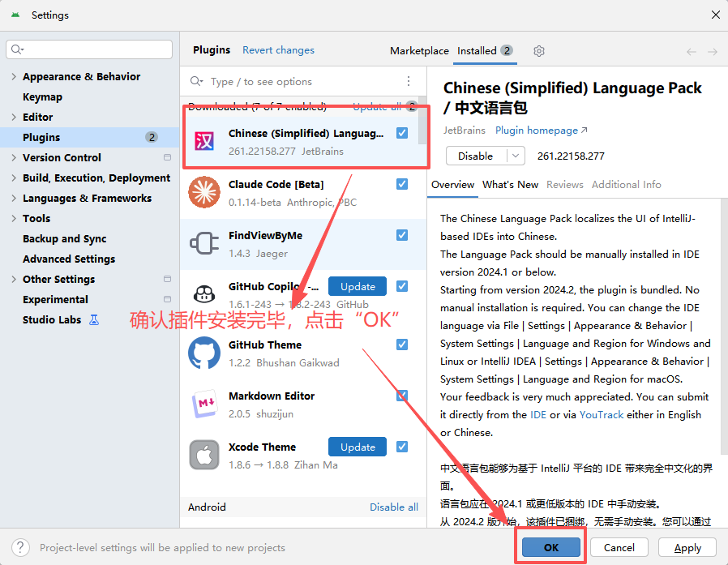Expand the Version Control node

click(x=14, y=157)
